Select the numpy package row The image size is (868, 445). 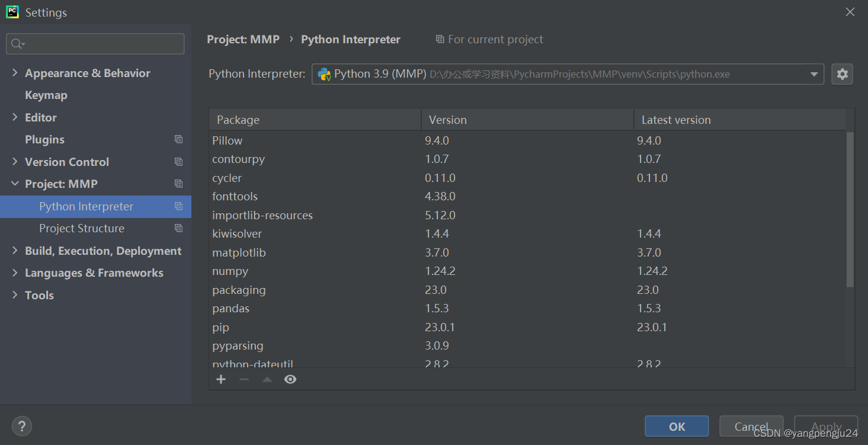click(230, 271)
